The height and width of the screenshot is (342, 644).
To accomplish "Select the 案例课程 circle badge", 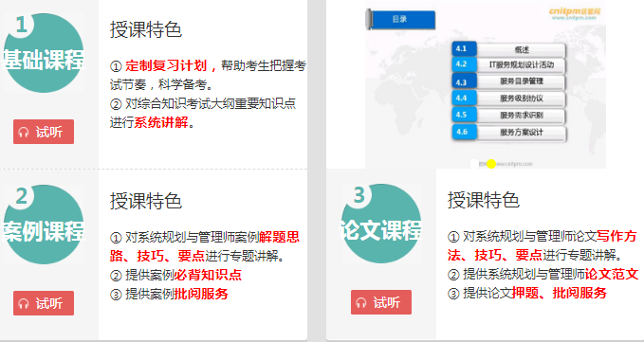I will click(43, 225).
